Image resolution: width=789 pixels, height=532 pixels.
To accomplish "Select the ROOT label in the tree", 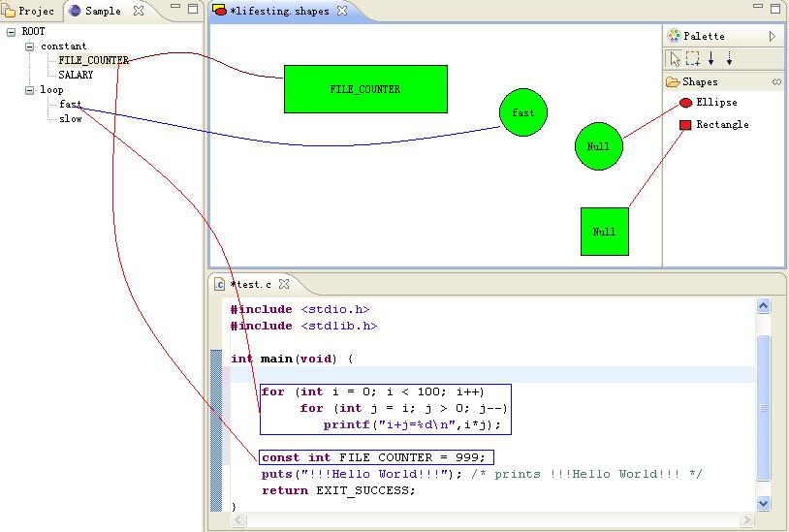I will coord(33,31).
